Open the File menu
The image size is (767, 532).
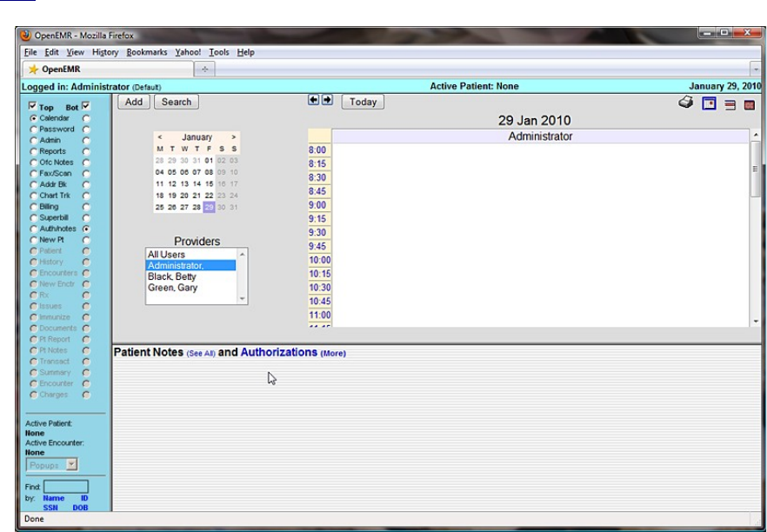30,52
